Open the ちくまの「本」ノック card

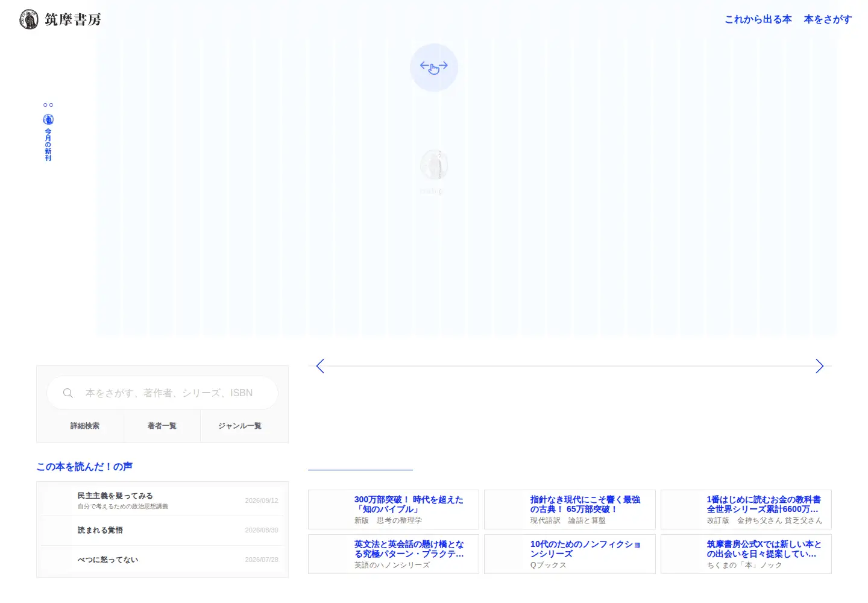point(746,554)
